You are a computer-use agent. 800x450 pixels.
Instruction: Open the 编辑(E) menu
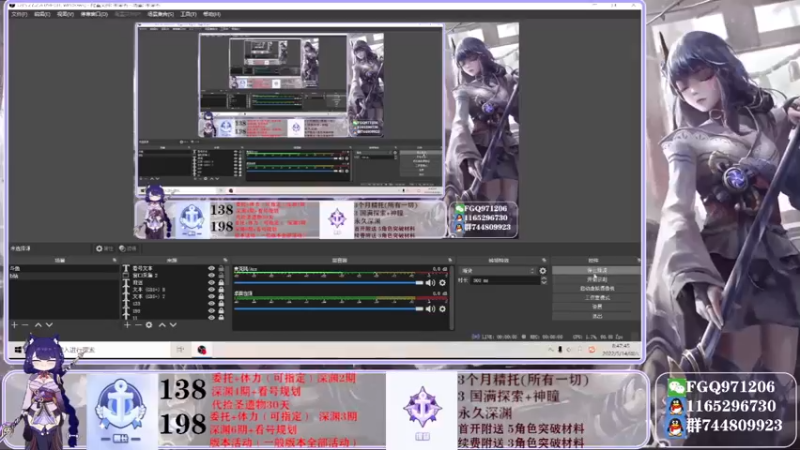42,14
